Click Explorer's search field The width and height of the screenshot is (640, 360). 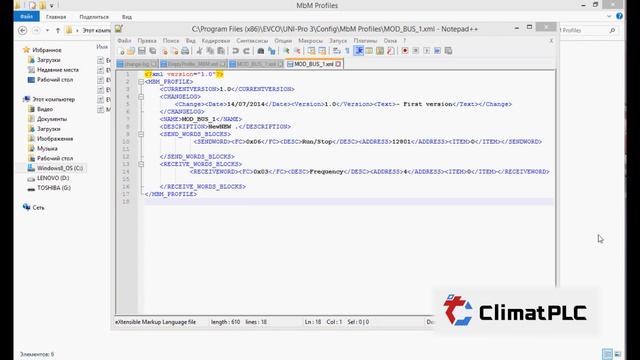pos(588,31)
